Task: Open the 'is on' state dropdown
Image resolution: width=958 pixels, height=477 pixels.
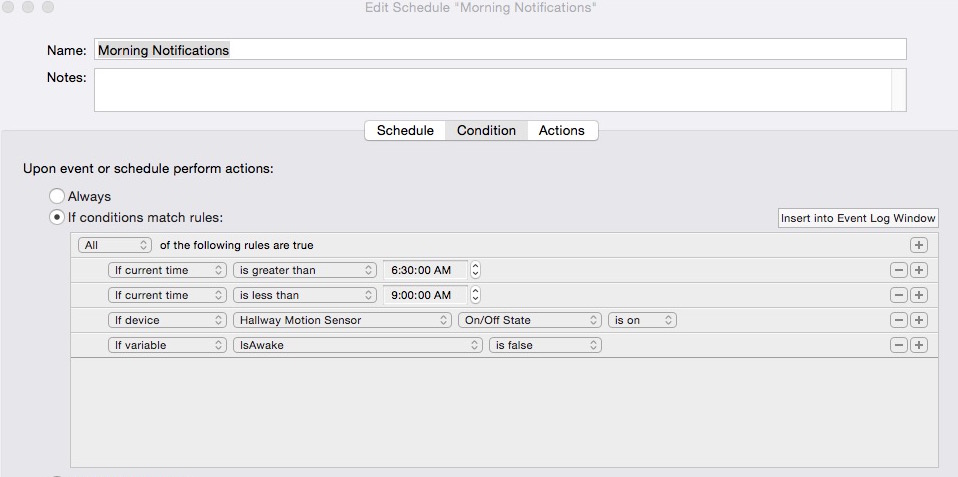Action: [642, 320]
